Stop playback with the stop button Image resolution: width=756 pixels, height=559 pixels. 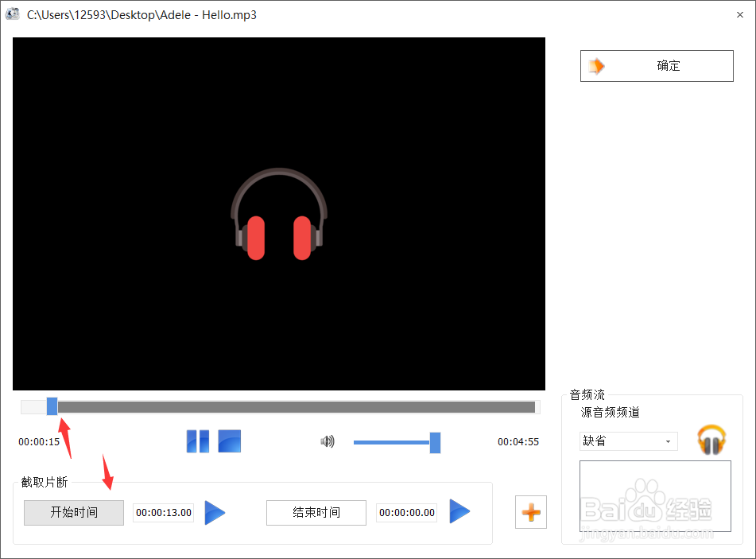(x=230, y=441)
